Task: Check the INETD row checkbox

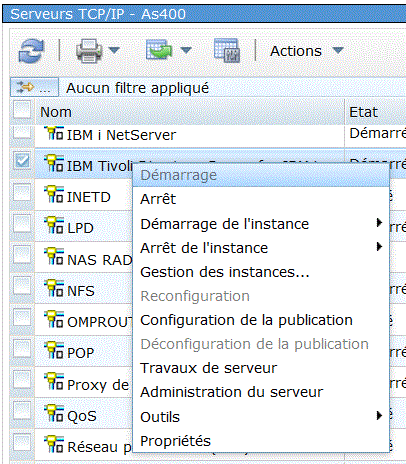Action: pos(22,192)
